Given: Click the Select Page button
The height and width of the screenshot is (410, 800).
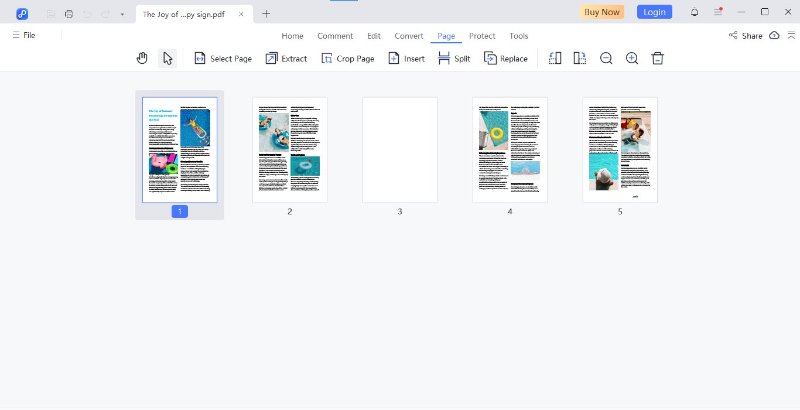Looking at the screenshot, I should (223, 59).
